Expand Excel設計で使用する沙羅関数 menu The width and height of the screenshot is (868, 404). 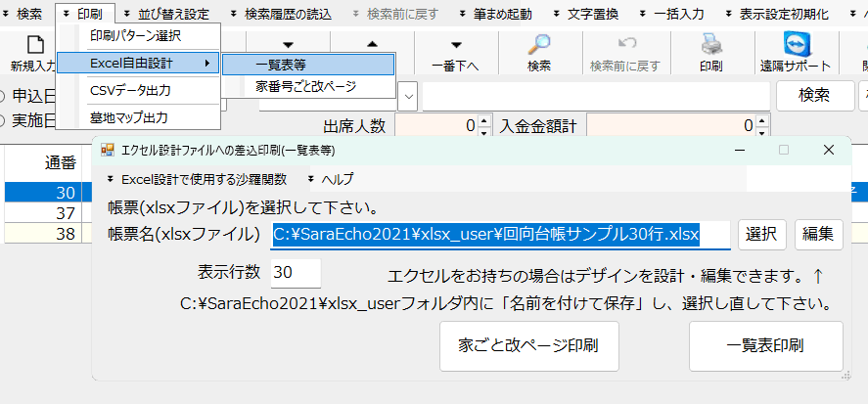pos(198,179)
